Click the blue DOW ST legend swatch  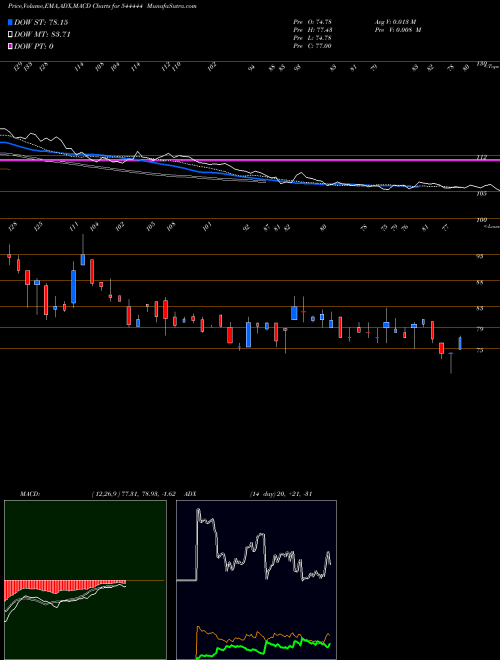(11, 22)
